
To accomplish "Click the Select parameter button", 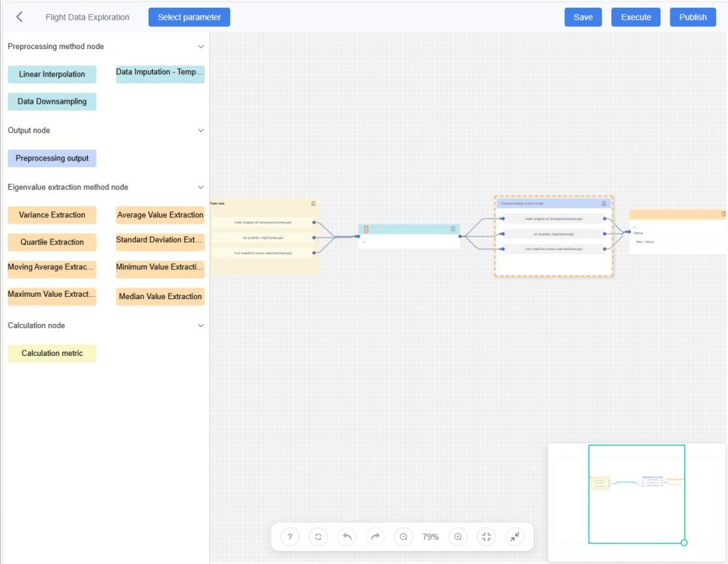I will [189, 17].
